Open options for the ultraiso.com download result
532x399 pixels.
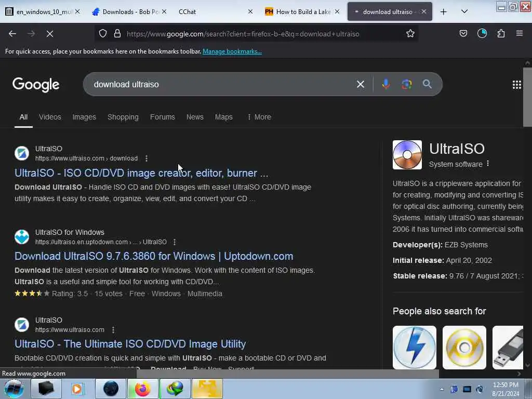[147, 158]
